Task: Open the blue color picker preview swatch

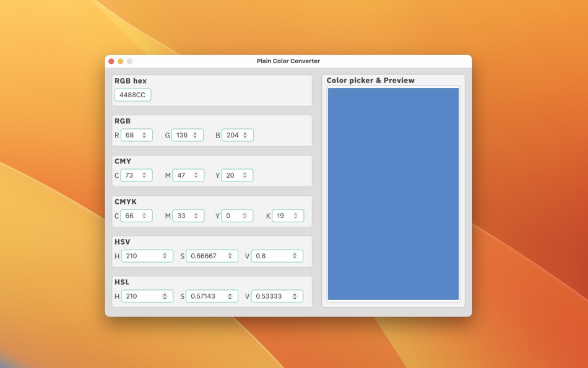Action: tap(394, 194)
